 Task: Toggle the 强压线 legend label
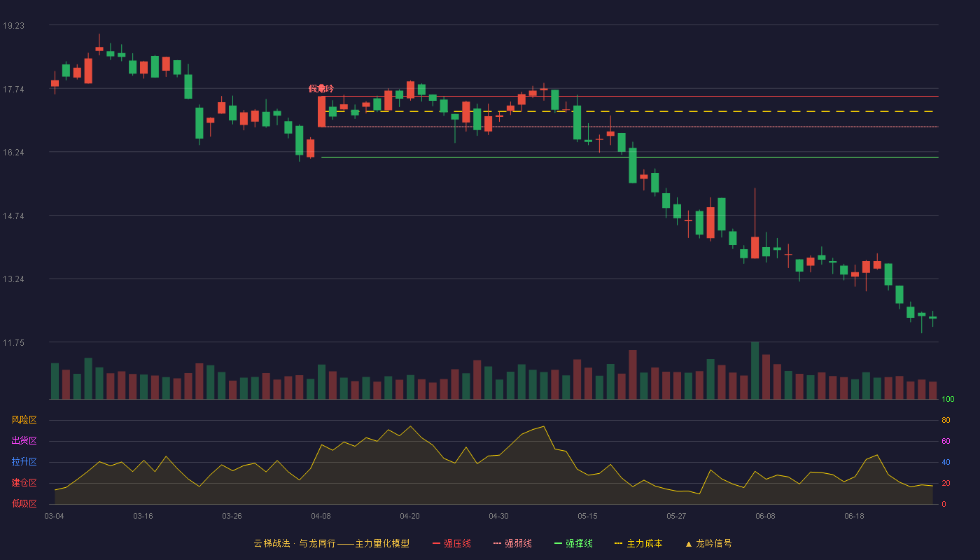pyautogui.click(x=457, y=543)
